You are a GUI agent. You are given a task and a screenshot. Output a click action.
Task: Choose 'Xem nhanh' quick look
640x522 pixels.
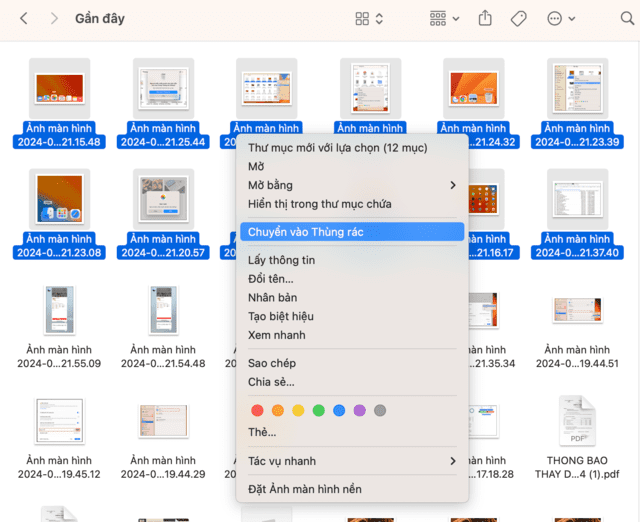point(352,335)
